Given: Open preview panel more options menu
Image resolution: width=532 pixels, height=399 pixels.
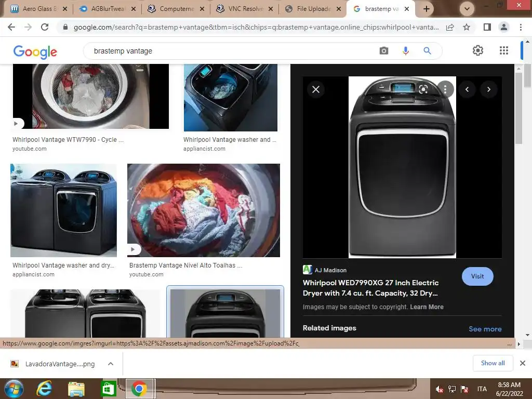Looking at the screenshot, I should 445,89.
